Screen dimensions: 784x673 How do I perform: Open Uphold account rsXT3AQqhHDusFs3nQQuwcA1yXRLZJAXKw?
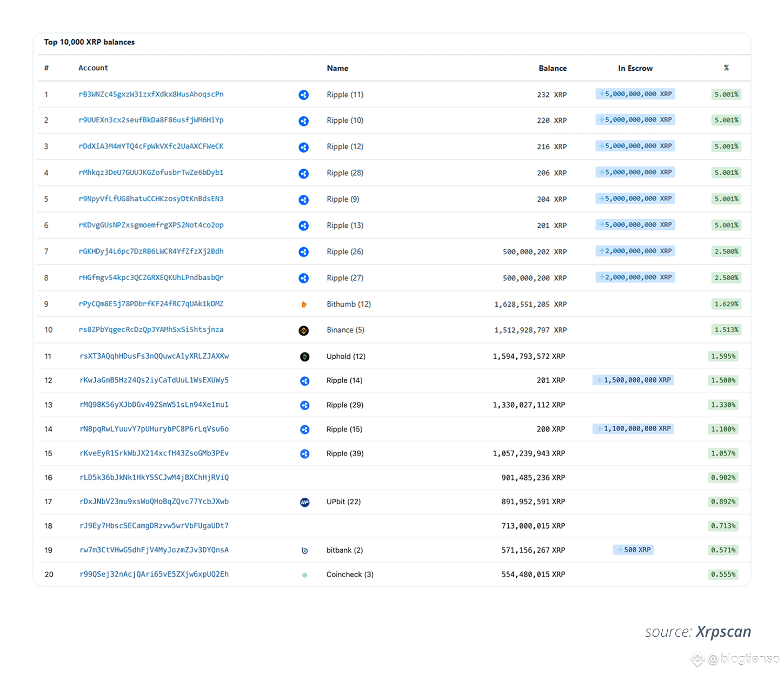pyautogui.click(x=154, y=356)
